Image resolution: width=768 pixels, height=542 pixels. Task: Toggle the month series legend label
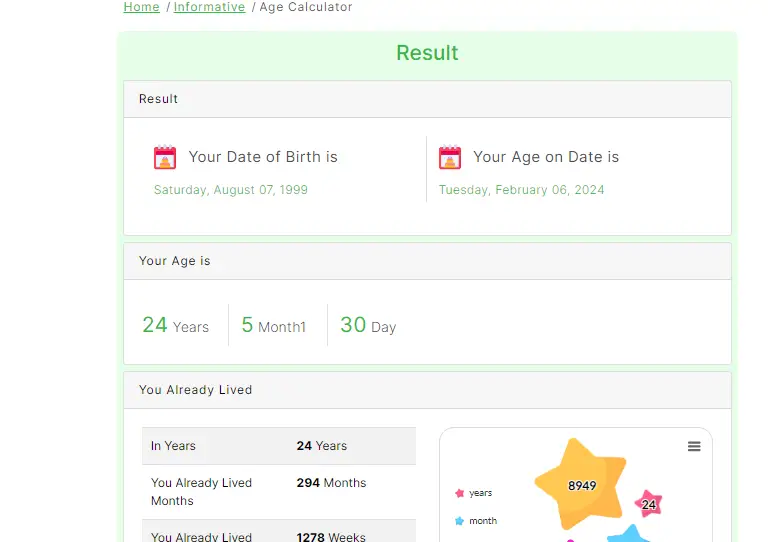tap(483, 521)
